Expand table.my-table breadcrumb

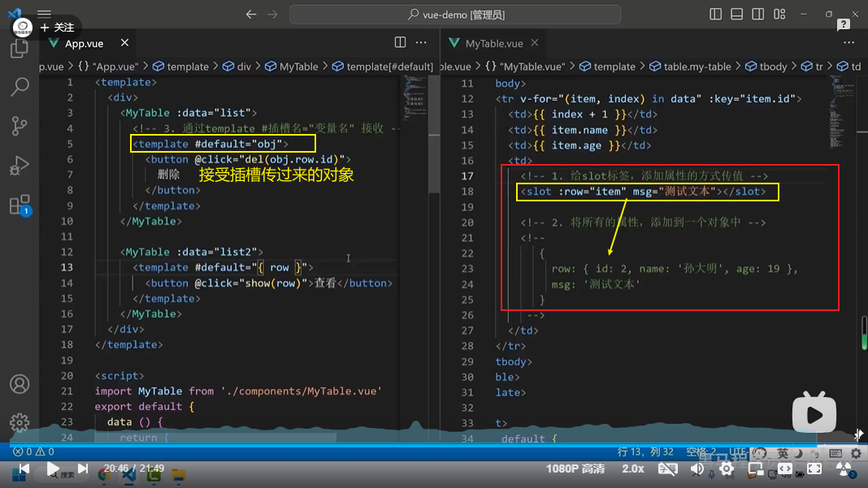[x=690, y=67]
